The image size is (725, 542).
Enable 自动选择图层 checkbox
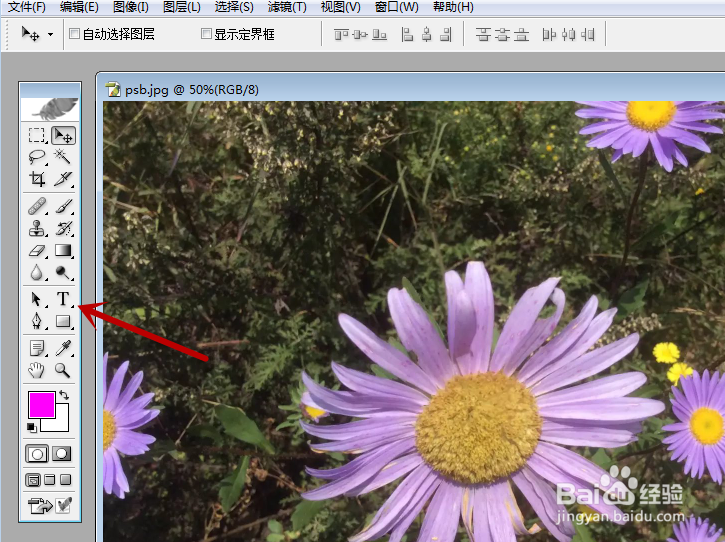[x=74, y=34]
